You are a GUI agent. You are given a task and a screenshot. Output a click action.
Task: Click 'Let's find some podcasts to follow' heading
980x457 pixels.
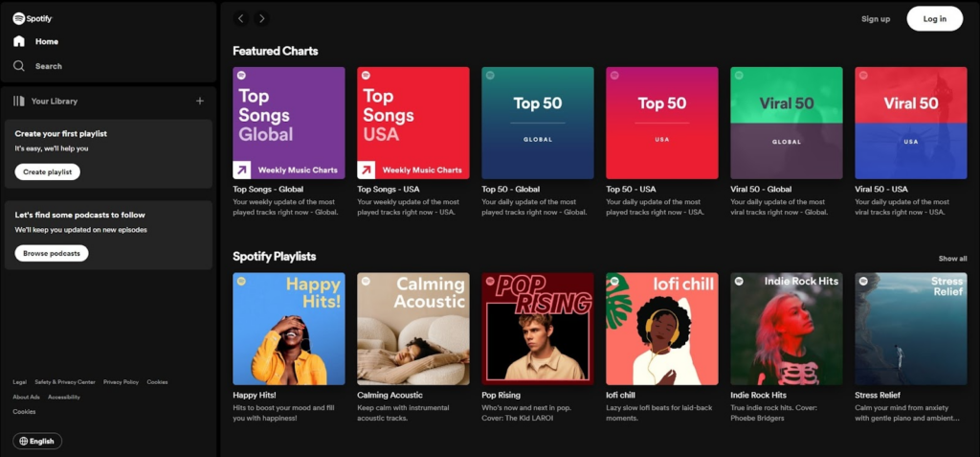point(80,215)
